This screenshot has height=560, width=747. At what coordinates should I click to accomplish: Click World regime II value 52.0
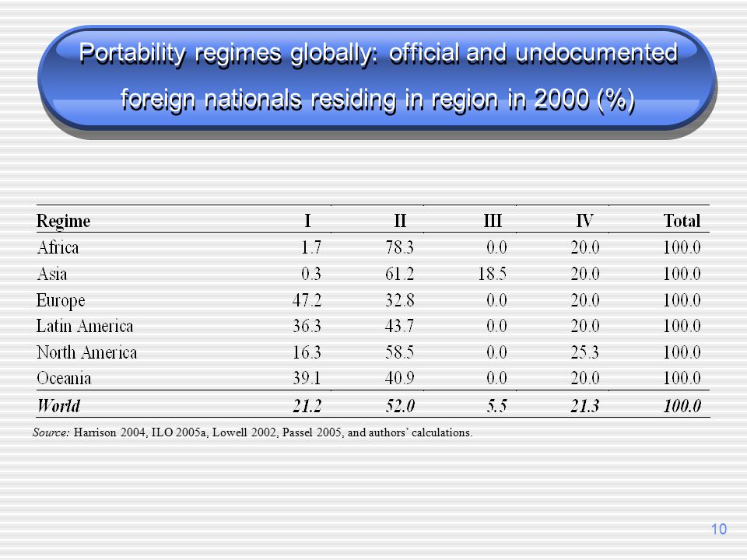(400, 406)
